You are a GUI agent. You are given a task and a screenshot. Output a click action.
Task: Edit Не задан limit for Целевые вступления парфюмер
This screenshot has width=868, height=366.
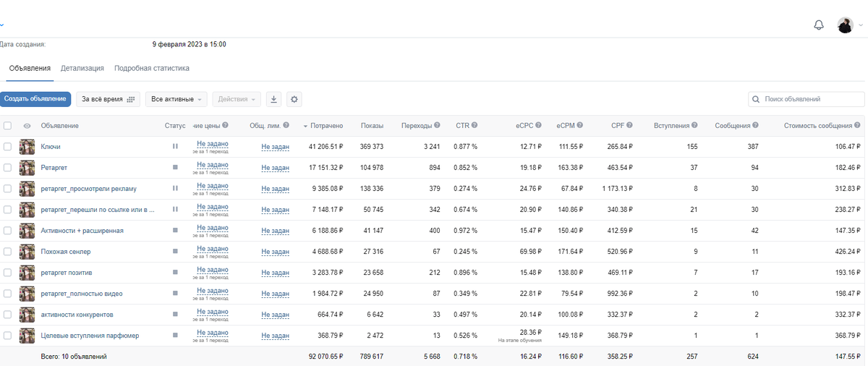pyautogui.click(x=275, y=336)
